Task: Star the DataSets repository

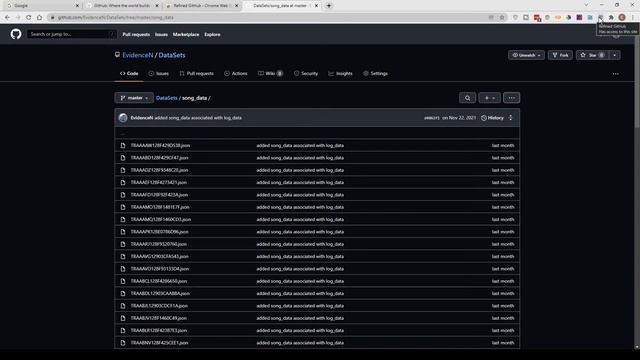Action: click(x=592, y=55)
